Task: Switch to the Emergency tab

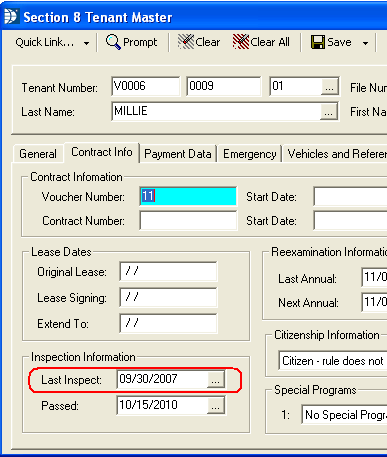Action: tap(250, 154)
